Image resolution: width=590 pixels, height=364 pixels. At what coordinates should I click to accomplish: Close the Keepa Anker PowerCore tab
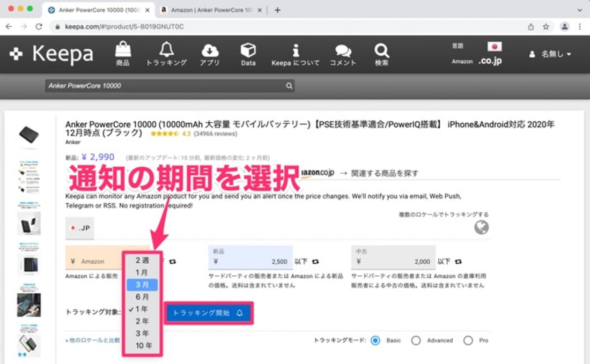(x=147, y=10)
